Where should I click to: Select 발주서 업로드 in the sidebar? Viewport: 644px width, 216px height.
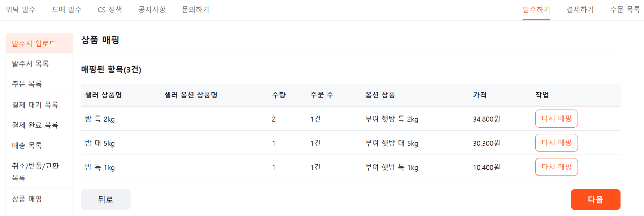click(34, 43)
